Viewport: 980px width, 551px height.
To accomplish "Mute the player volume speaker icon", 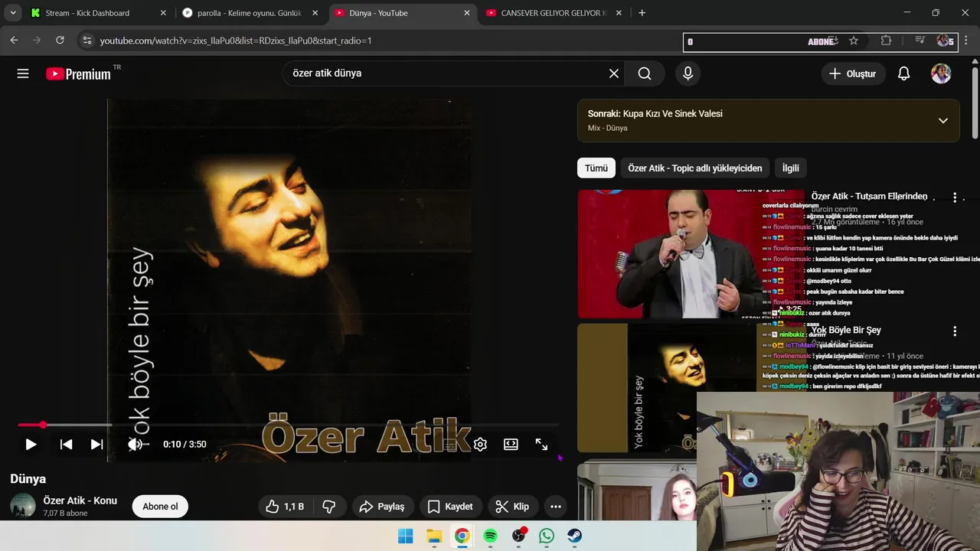I will (133, 444).
